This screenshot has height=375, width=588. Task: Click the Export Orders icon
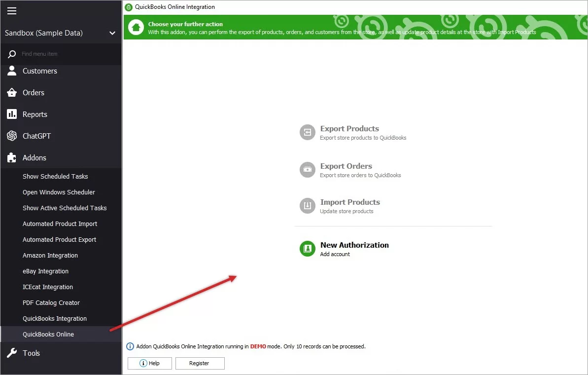(307, 170)
